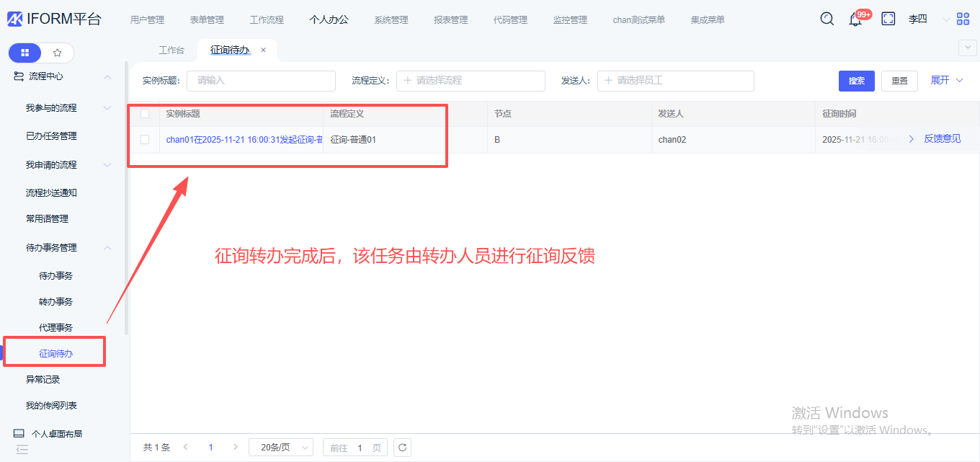Collapse the 流程中心 sidebar section
This screenshot has width=980, height=462.
[x=107, y=76]
